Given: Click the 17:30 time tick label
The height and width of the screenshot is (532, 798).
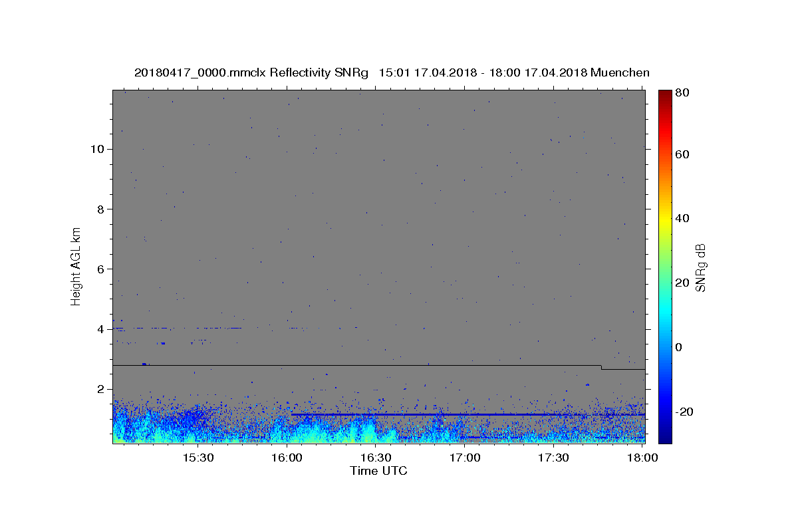Looking at the screenshot, I should click(553, 458).
